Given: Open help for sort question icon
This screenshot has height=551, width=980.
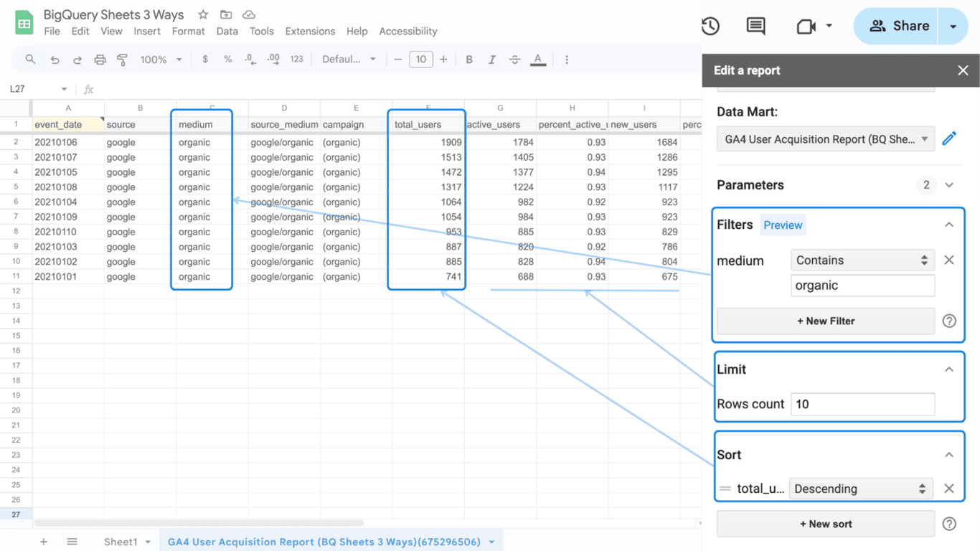Looking at the screenshot, I should click(x=949, y=524).
